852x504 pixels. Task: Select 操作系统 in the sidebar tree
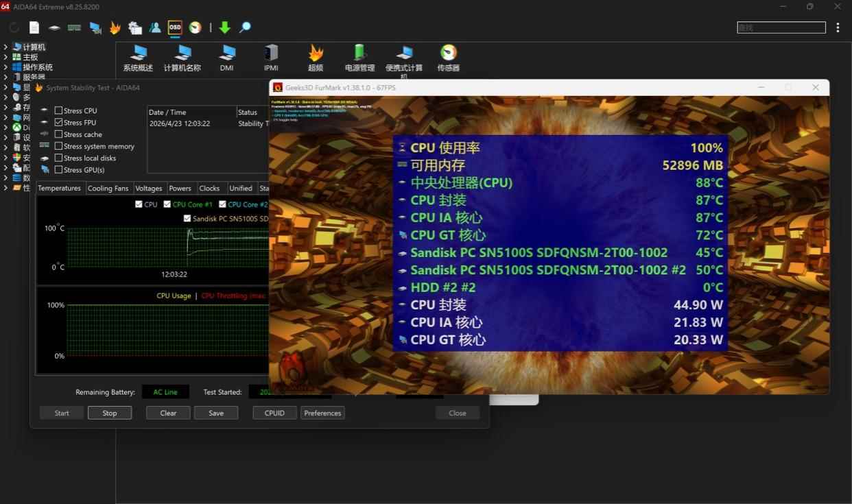coord(38,67)
